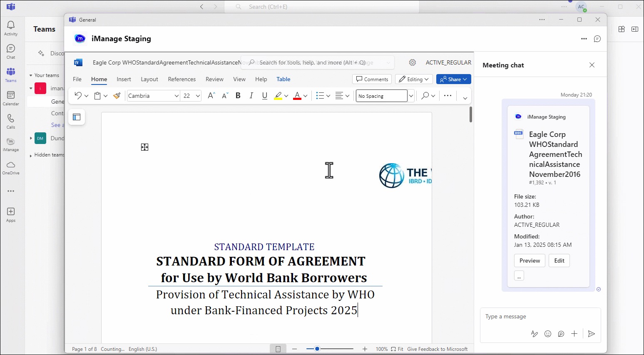
Task: Open the Find magnifier icon
Action: tap(425, 96)
